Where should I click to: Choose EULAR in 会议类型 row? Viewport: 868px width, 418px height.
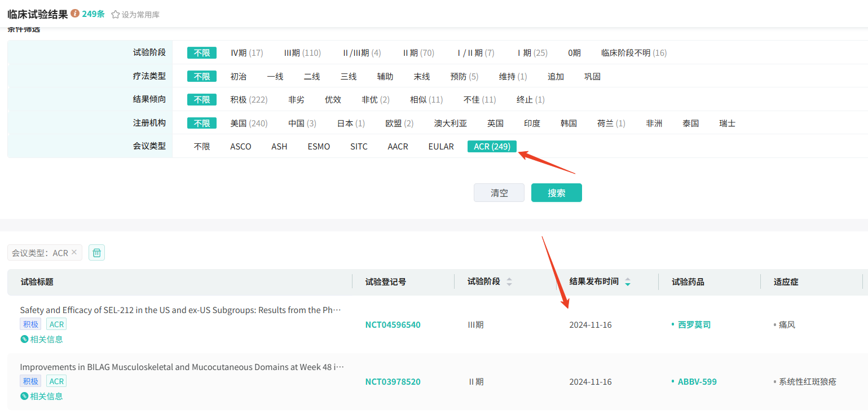tap(441, 146)
